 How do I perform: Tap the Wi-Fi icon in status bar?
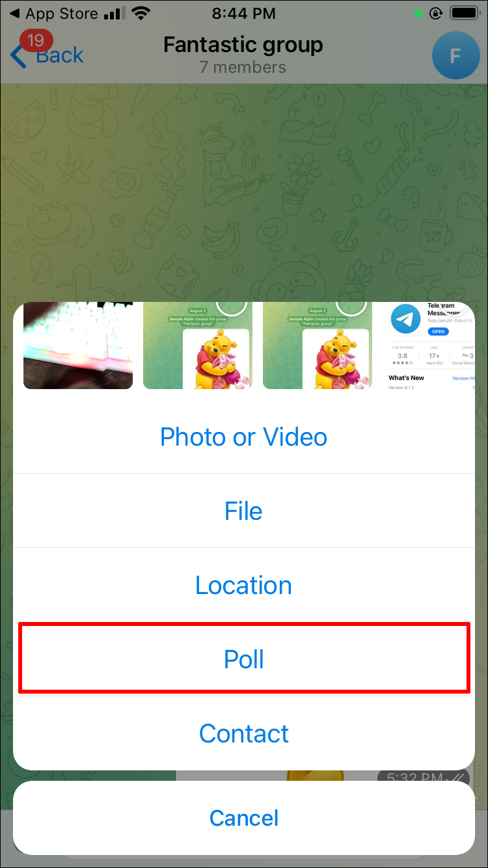[x=139, y=13]
